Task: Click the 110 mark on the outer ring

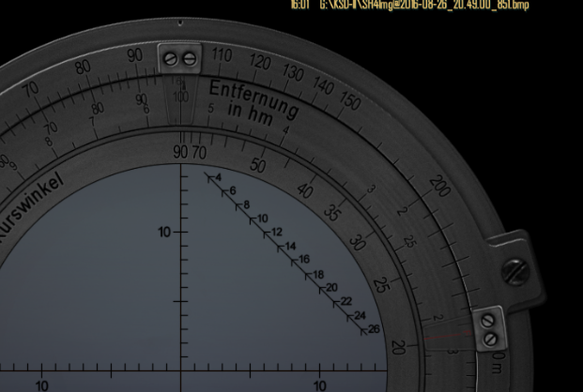Action: (222, 55)
